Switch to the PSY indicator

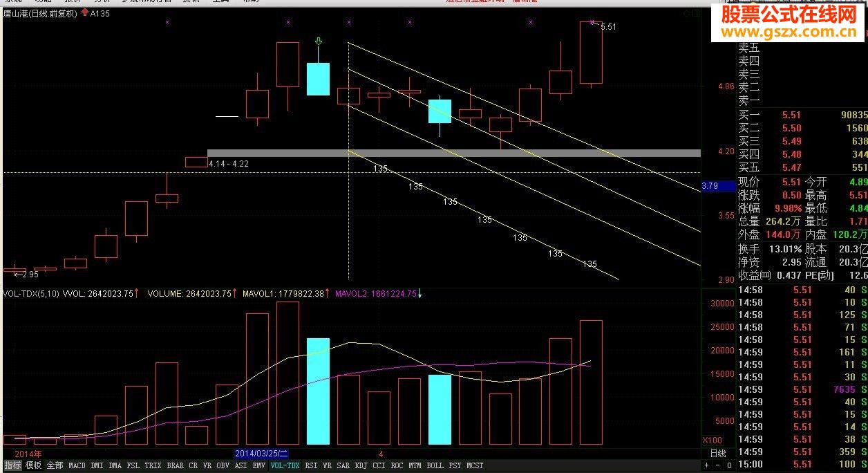[x=455, y=466]
